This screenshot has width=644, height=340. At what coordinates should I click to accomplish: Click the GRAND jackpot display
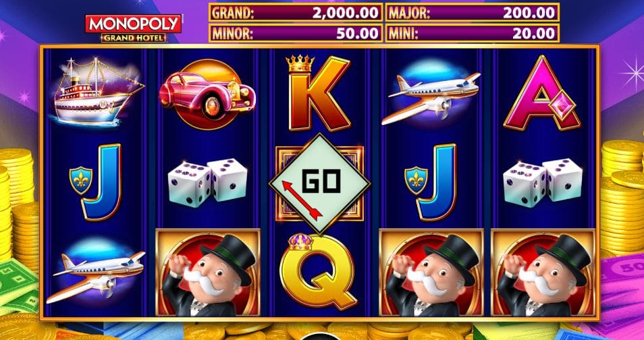296,12
